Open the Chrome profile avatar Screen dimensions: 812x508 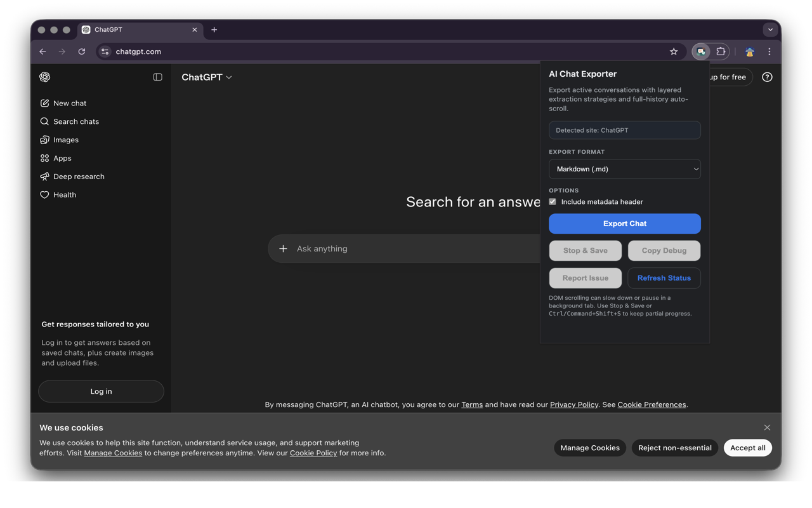pyautogui.click(x=750, y=51)
